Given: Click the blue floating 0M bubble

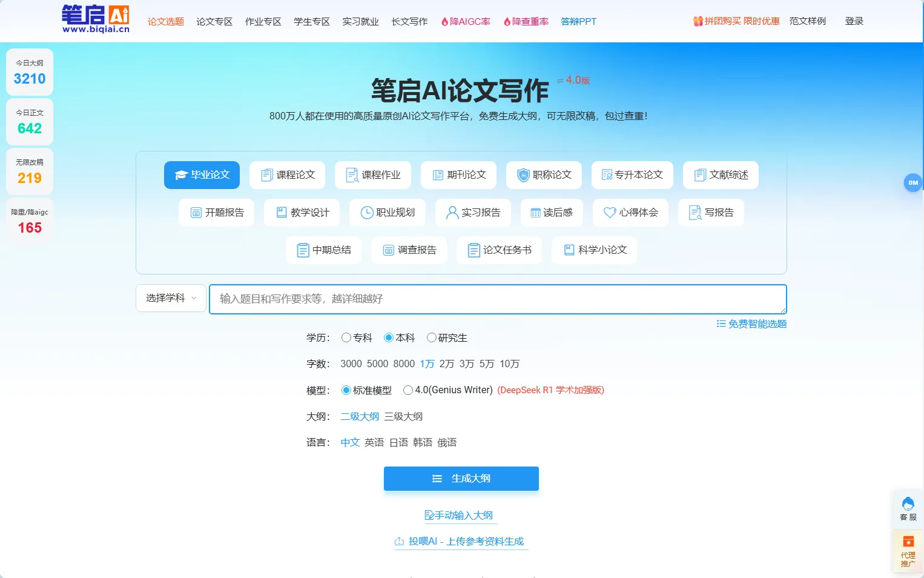Looking at the screenshot, I should coord(912,182).
